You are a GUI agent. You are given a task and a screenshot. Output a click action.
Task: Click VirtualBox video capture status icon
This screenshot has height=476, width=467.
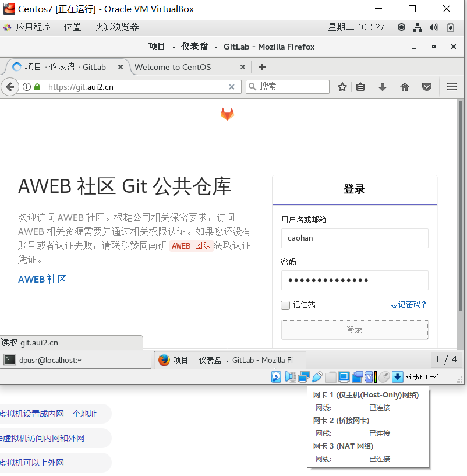[357, 377]
